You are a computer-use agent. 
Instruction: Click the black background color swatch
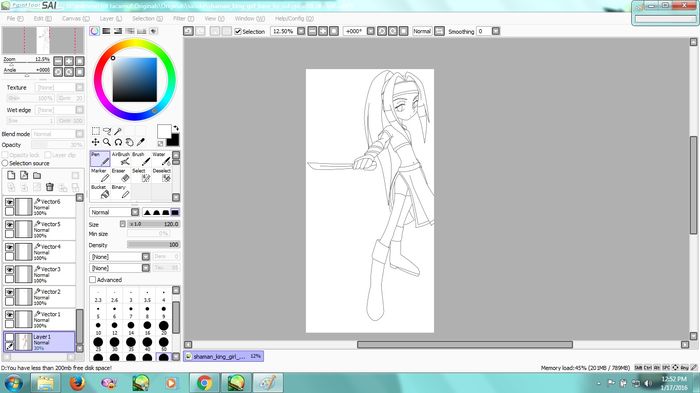pyautogui.click(x=174, y=141)
